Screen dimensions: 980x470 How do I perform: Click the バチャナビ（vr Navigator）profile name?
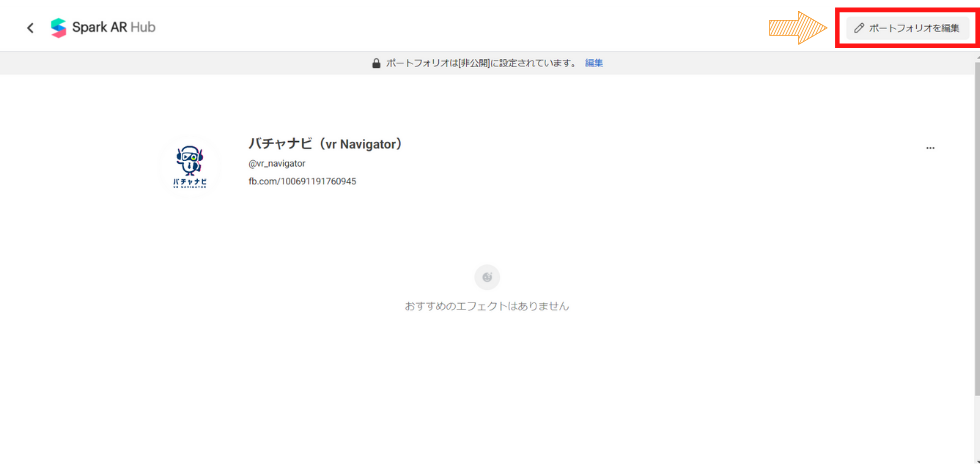click(325, 144)
